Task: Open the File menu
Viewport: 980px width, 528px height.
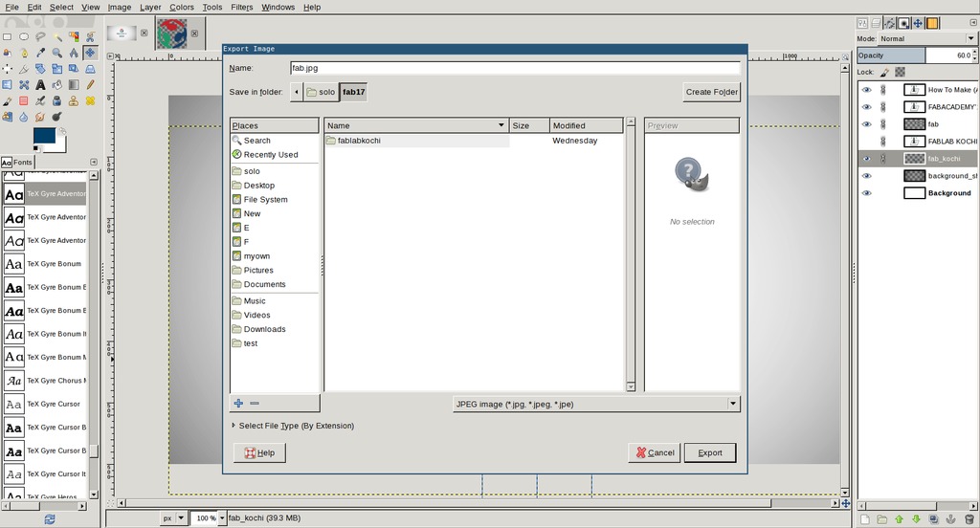Action: click(11, 7)
